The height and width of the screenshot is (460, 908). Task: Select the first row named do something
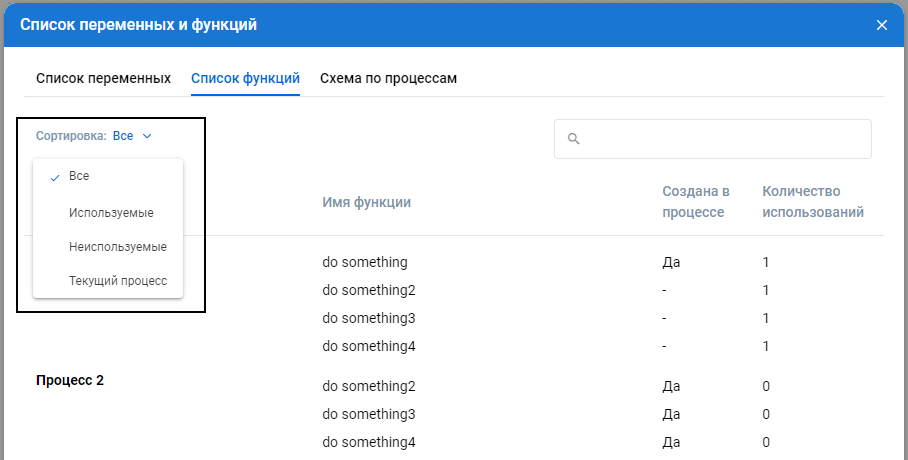coord(364,262)
